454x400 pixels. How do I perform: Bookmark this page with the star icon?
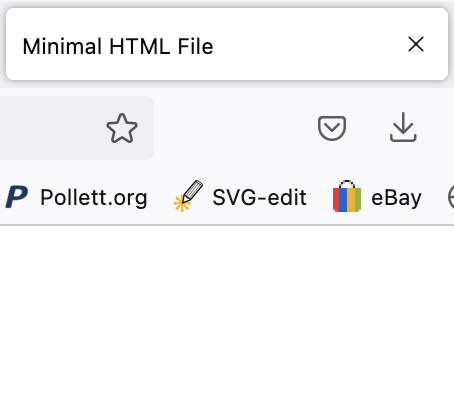122,128
